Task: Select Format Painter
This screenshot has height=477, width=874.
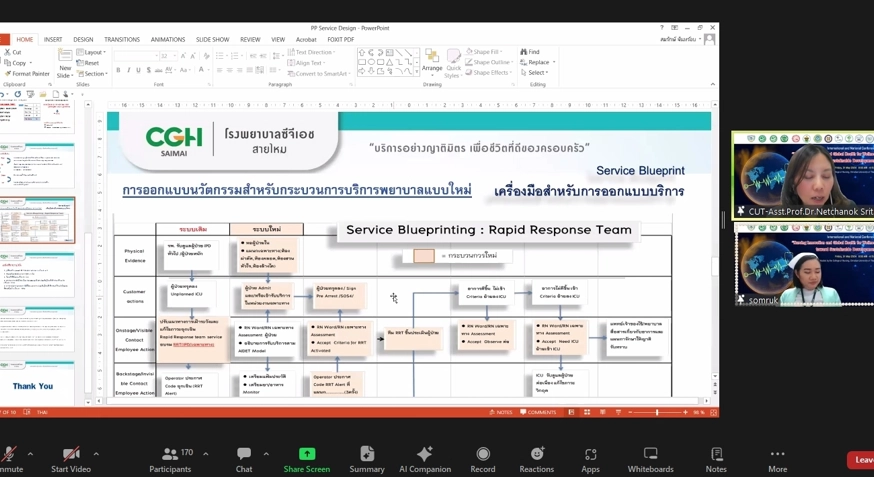Action: tap(27, 74)
